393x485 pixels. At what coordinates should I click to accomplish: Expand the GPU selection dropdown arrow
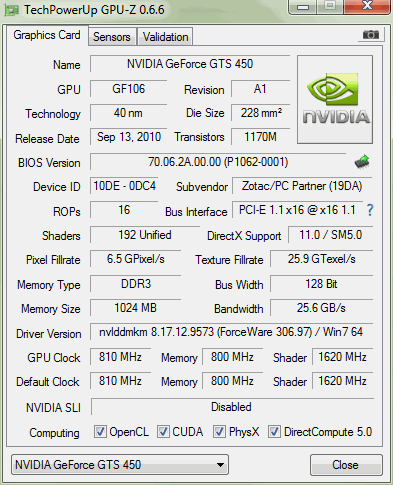[220, 465]
